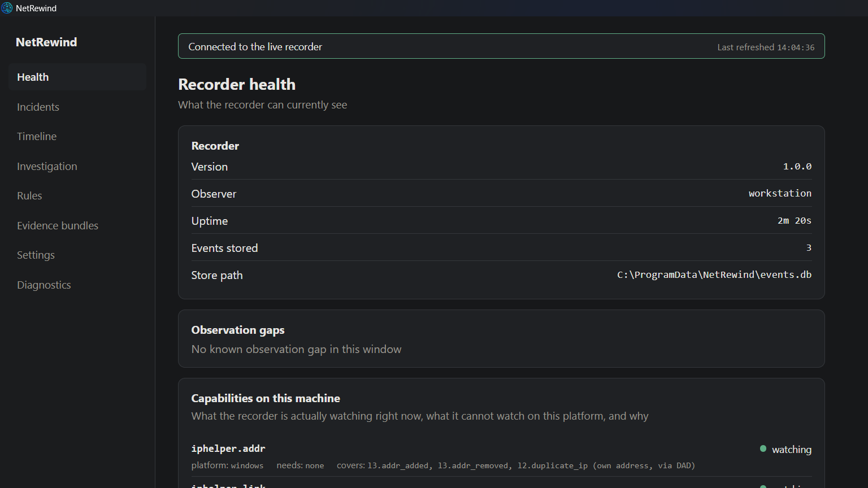Image resolution: width=868 pixels, height=488 pixels.
Task: Click the Recorder card title
Action: pos(215,146)
